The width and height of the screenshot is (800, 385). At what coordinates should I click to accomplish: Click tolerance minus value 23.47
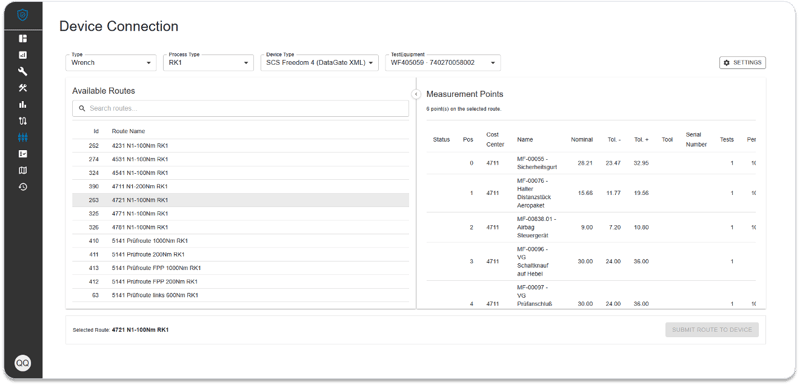[x=613, y=163]
